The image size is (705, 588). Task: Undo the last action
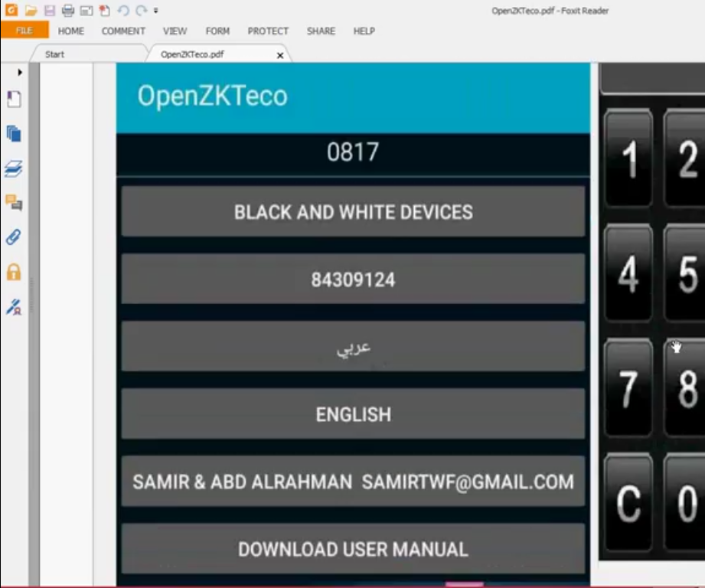pyautogui.click(x=123, y=11)
